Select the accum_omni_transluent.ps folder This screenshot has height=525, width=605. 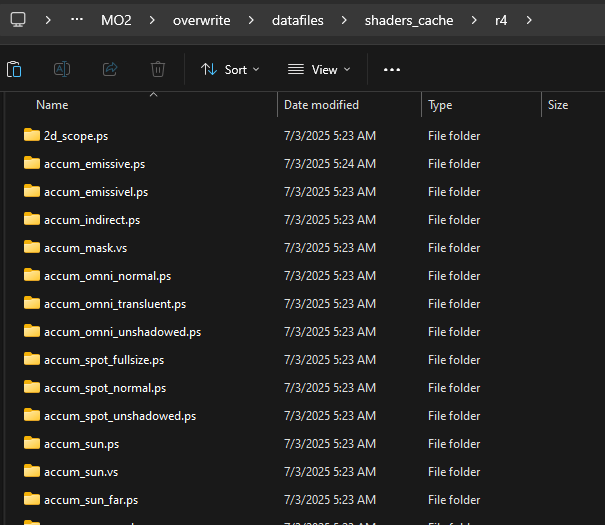point(115,304)
